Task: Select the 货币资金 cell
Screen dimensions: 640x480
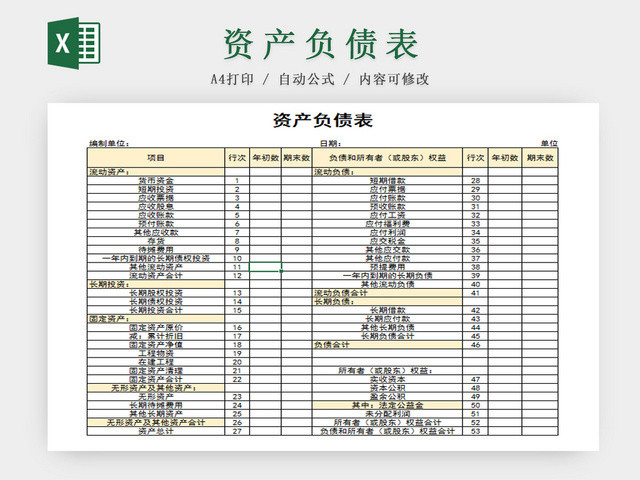Action: tap(156, 180)
